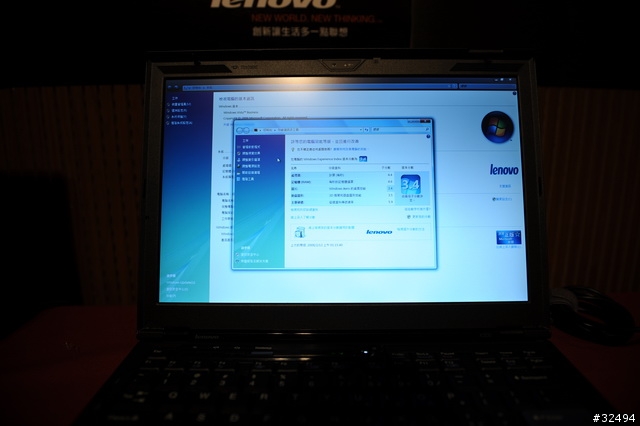
Task: Select the Windows Aero graphics row in the table
Action: [x=342, y=189]
